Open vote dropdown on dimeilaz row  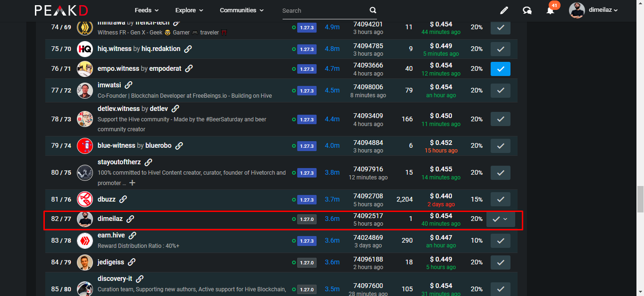[505, 219]
